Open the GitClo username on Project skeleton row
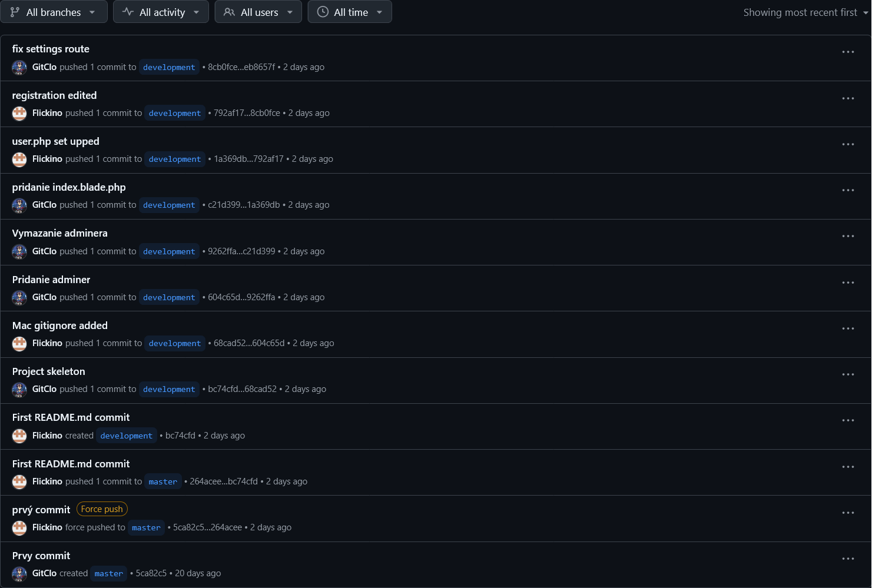872x588 pixels. (44, 389)
